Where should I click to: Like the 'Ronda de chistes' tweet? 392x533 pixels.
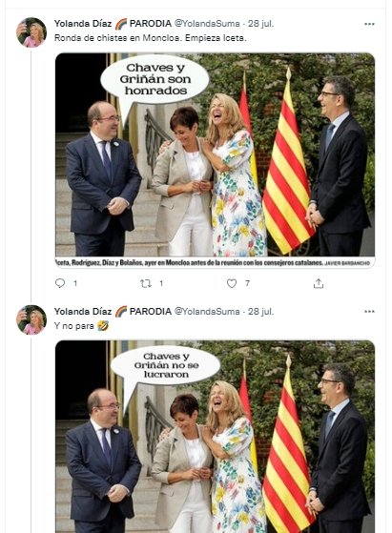tap(232, 283)
